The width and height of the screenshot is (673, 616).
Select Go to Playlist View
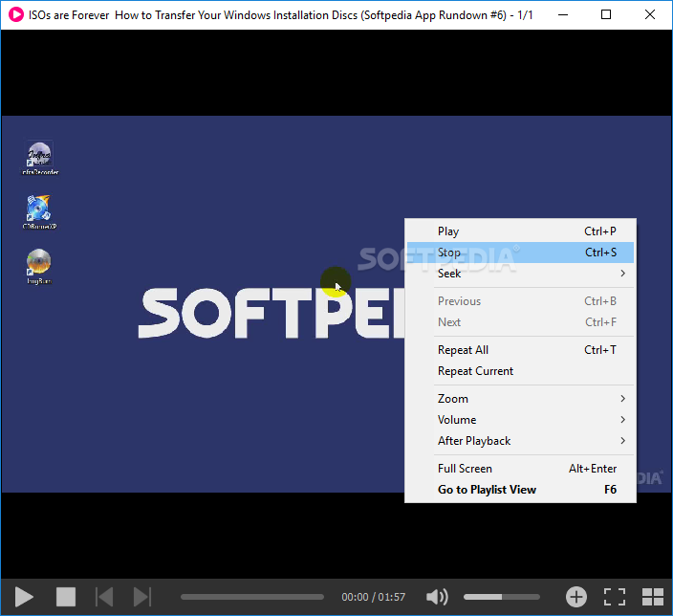click(520, 490)
